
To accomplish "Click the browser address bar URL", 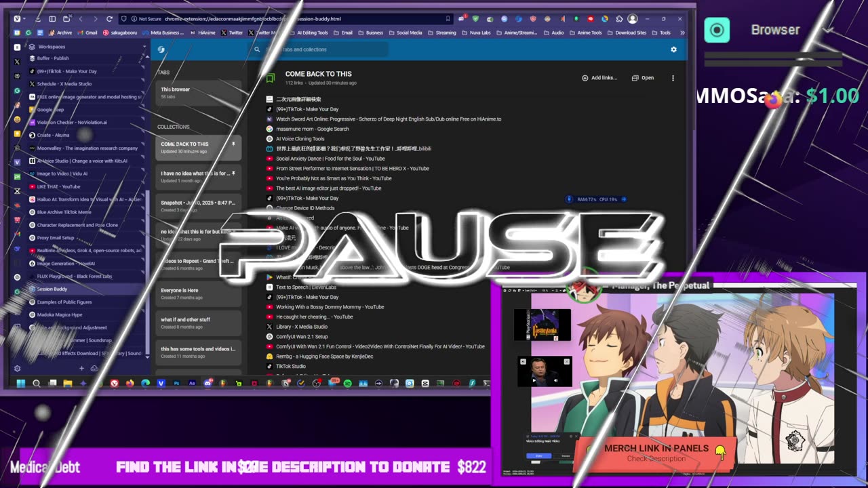I will (x=253, y=19).
